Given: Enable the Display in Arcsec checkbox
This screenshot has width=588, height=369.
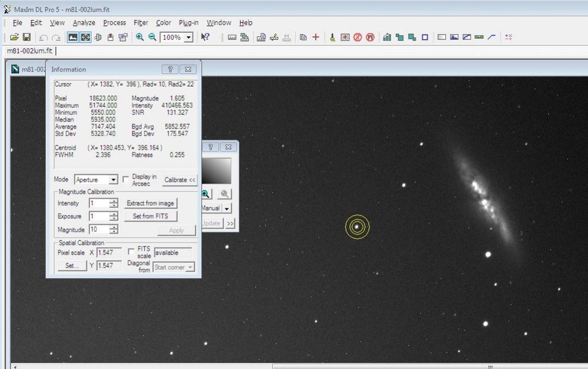Looking at the screenshot, I should 125,179.
